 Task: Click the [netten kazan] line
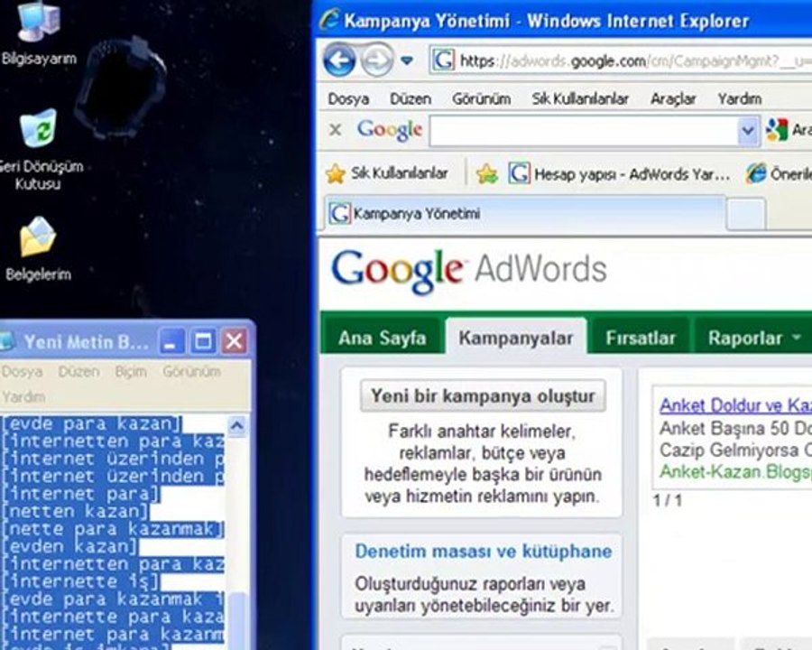pos(76,512)
